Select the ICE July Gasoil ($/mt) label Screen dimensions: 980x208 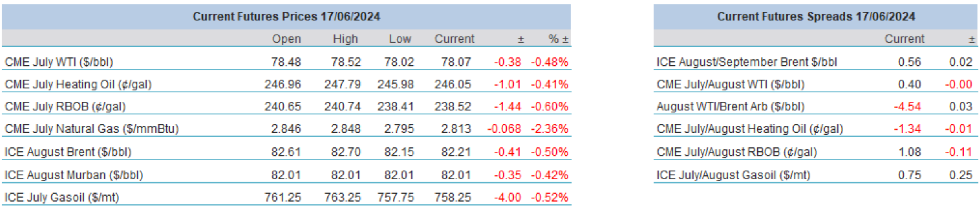(x=62, y=197)
